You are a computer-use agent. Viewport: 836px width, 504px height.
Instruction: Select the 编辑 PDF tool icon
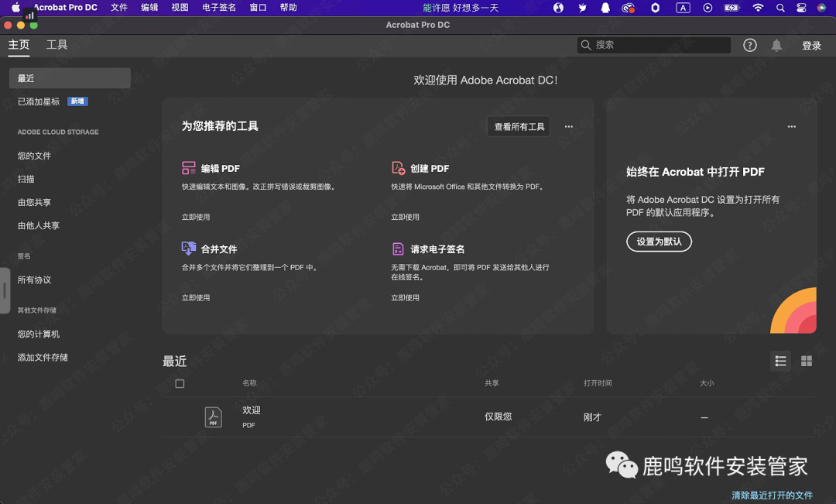point(189,167)
